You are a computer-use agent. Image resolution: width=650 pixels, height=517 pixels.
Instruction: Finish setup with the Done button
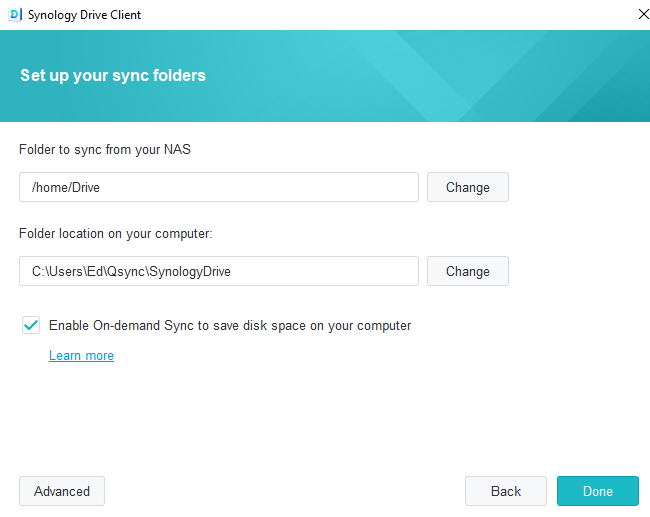[598, 491]
